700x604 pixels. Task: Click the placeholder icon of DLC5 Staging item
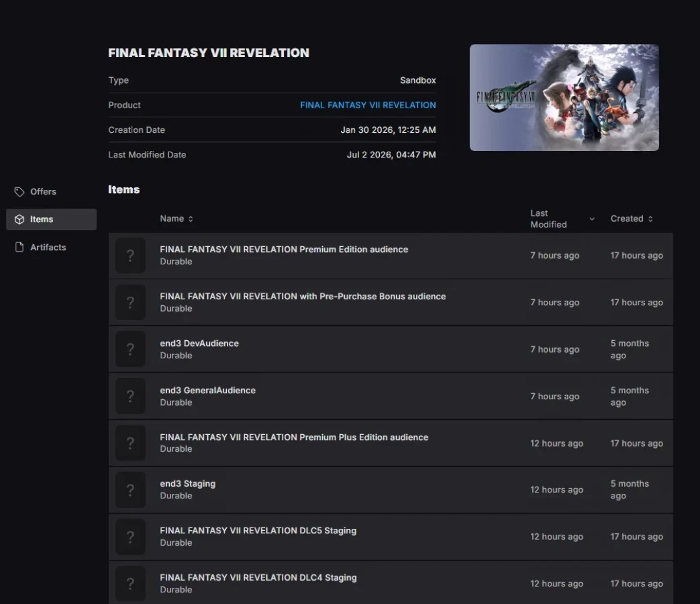click(x=130, y=537)
